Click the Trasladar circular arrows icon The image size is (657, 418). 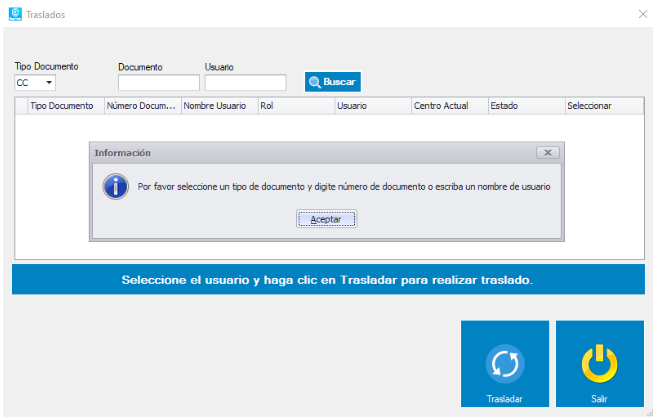coord(504,365)
